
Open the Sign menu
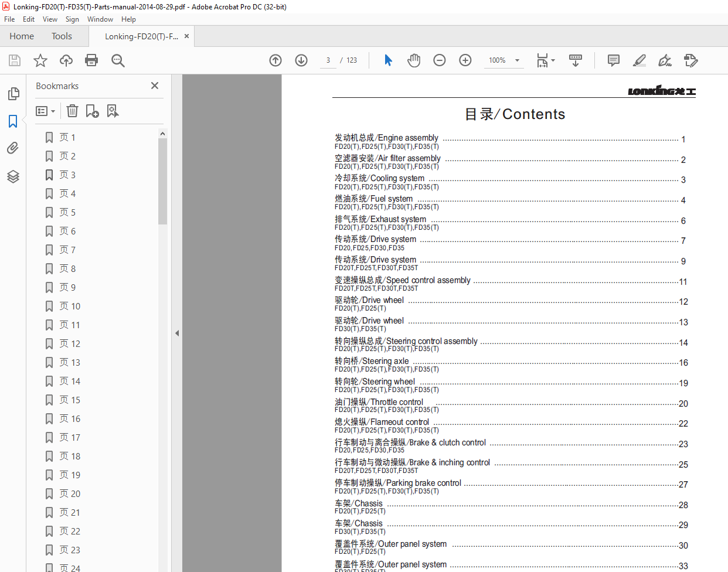pos(72,19)
